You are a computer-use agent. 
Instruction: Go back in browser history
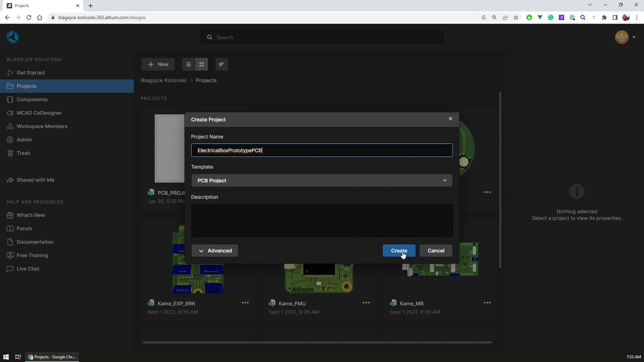tap(7, 17)
